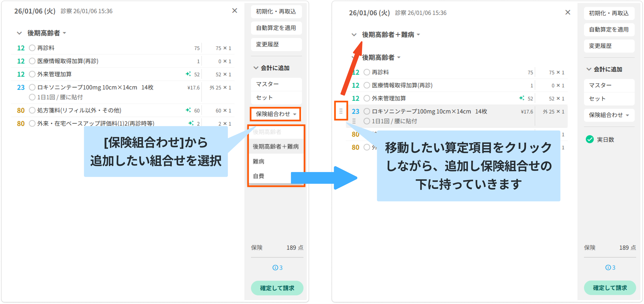Viewport: 644px width, 304px height.
Task: Click green 実日数 checkmark icon
Action: 590,139
